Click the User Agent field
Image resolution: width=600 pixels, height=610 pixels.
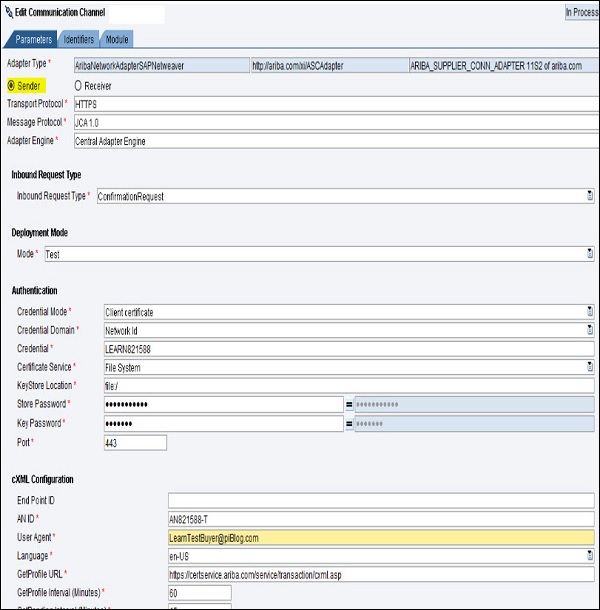pyautogui.click(x=380, y=537)
